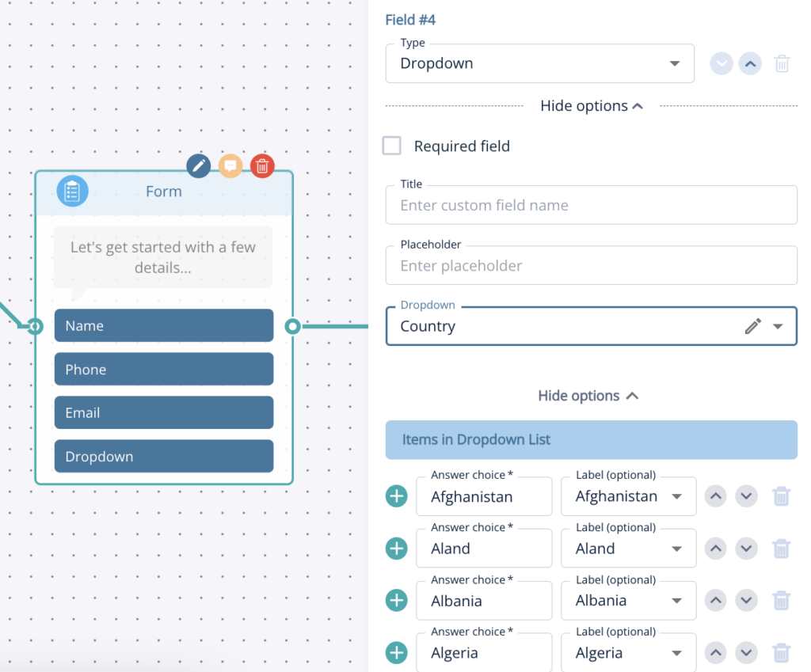Click the clipboard icon in the Form header
The height and width of the screenshot is (672, 811).
(72, 191)
